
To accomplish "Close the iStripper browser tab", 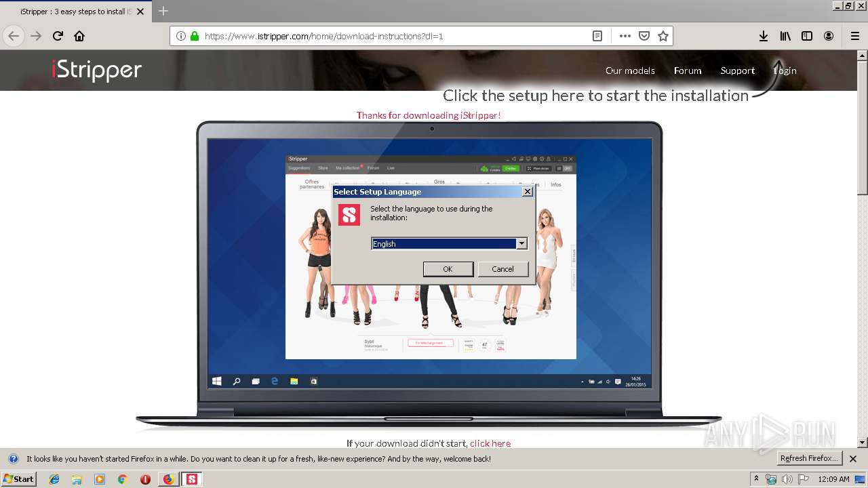I will pos(141,12).
